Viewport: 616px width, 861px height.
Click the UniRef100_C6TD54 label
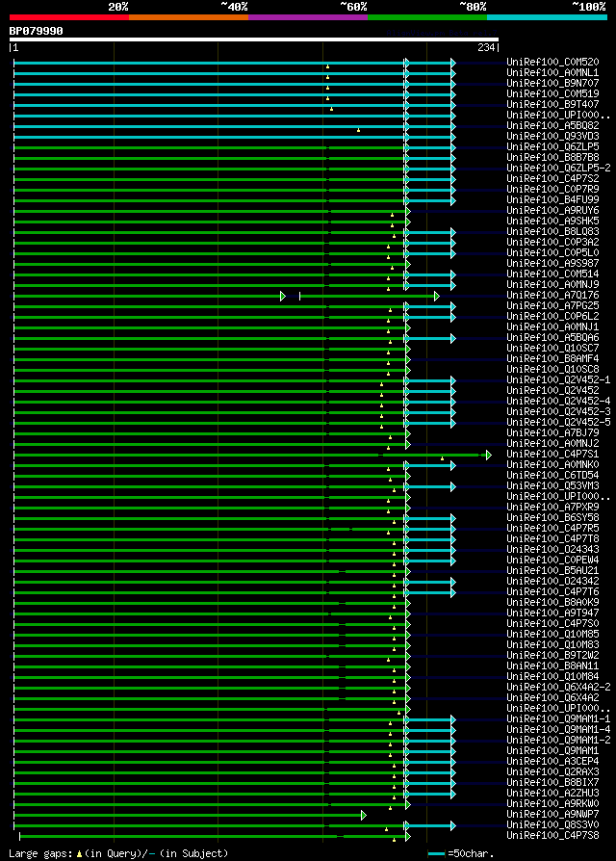552,476
